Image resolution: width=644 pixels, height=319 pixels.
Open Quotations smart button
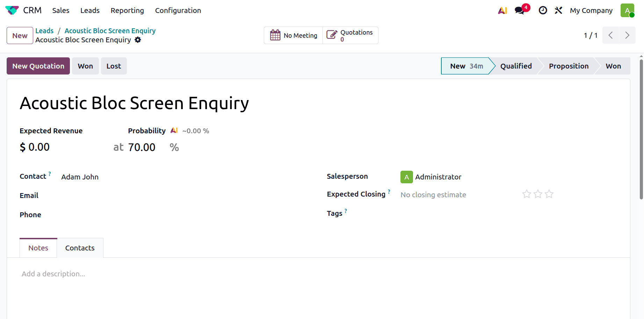coord(350,35)
